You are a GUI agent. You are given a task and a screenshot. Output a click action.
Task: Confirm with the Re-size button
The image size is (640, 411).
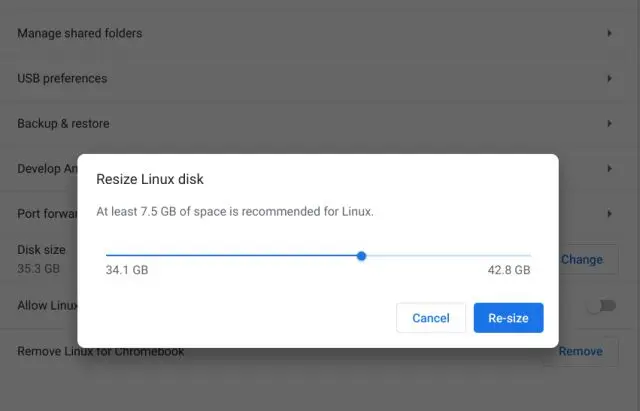(508, 318)
